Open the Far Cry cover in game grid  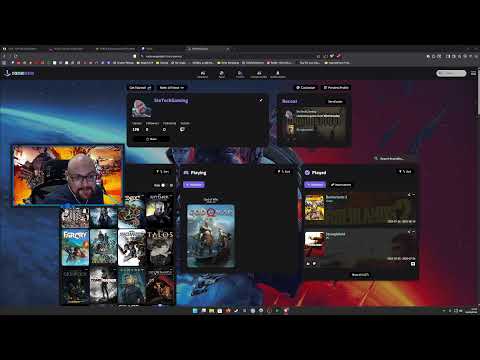(75, 248)
